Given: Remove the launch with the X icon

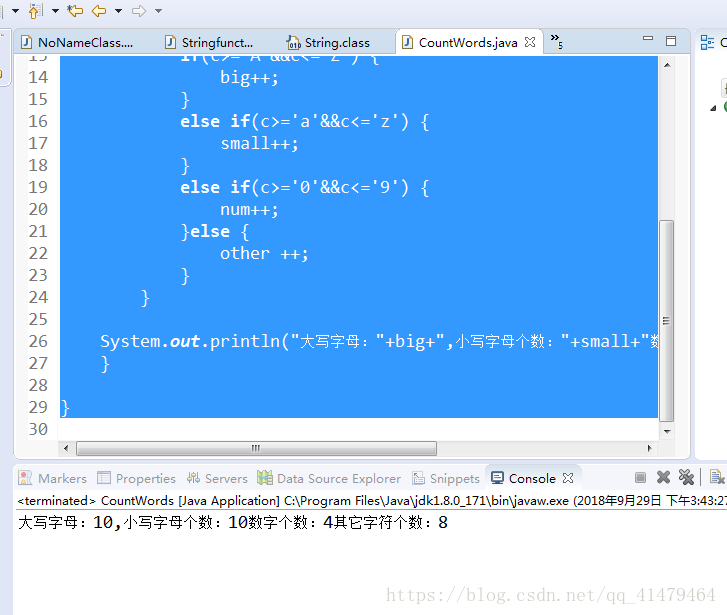Looking at the screenshot, I should coord(663,477).
